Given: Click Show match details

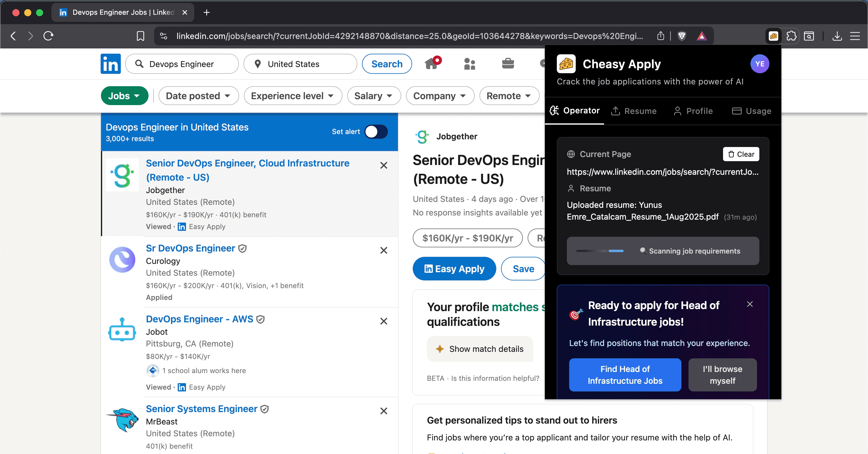Looking at the screenshot, I should pos(480,349).
